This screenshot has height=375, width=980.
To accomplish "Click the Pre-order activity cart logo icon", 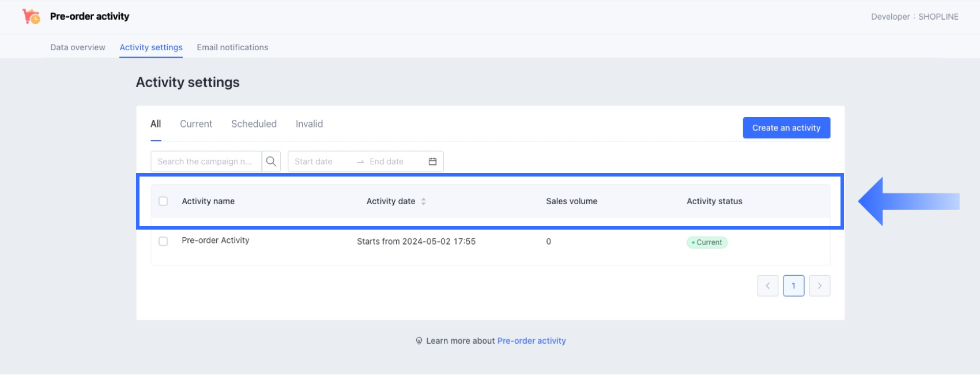I will (x=31, y=17).
